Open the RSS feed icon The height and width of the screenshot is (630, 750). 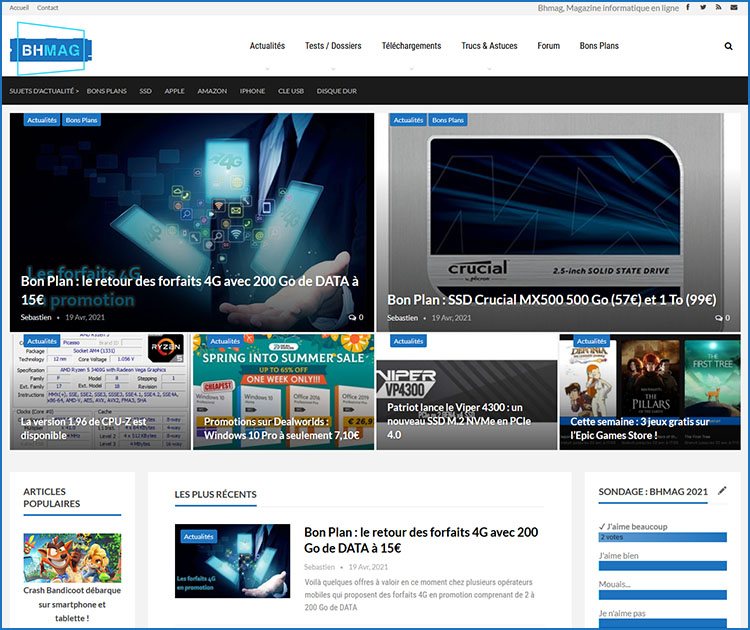tap(718, 8)
